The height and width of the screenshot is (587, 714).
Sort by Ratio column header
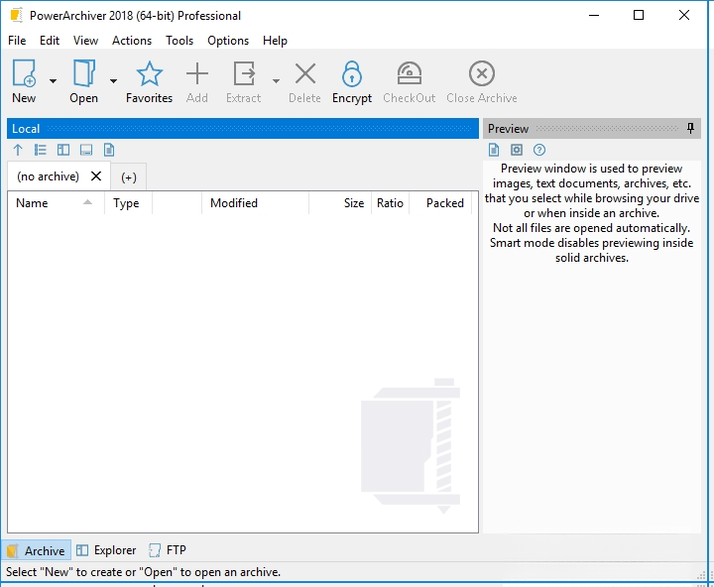(x=390, y=203)
